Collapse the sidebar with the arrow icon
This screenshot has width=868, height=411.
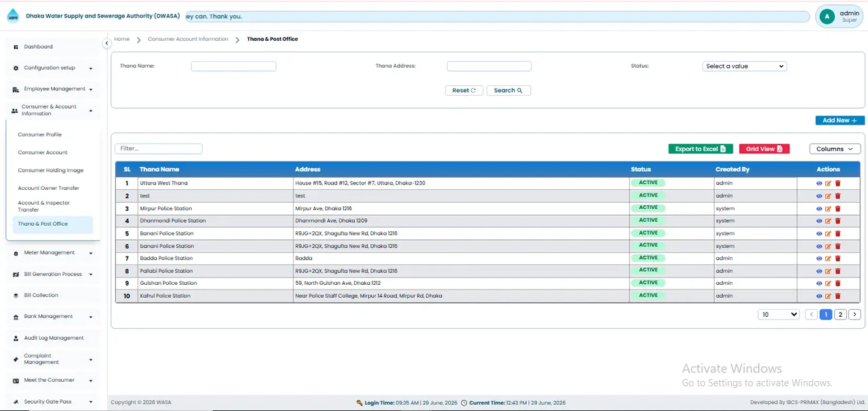pyautogui.click(x=106, y=43)
